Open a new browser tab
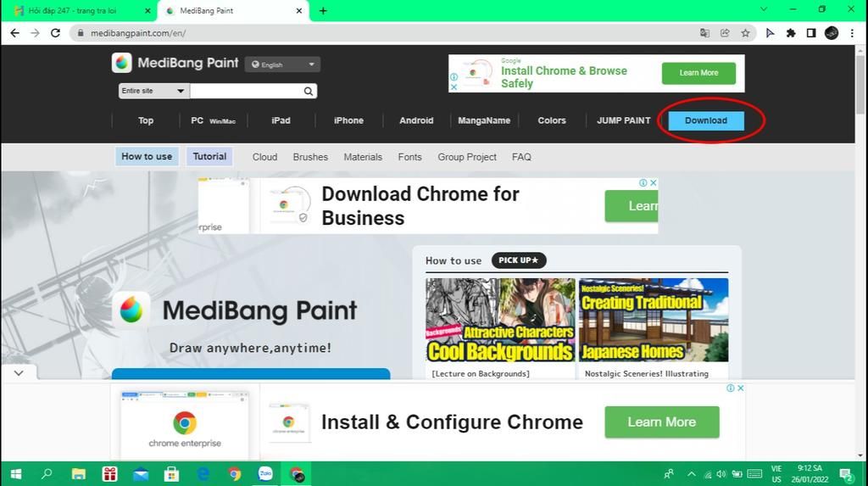The width and height of the screenshot is (868, 486). (x=323, y=10)
